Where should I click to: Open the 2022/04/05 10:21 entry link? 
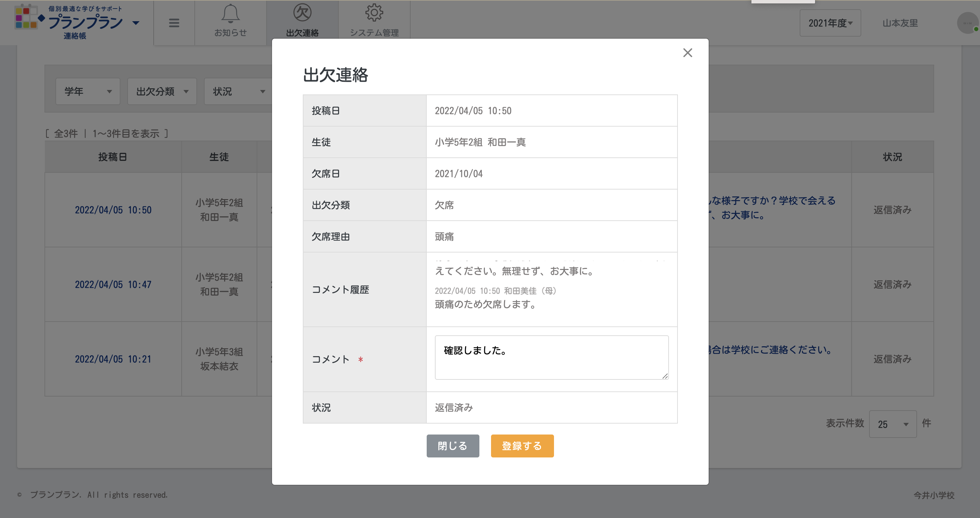113,359
